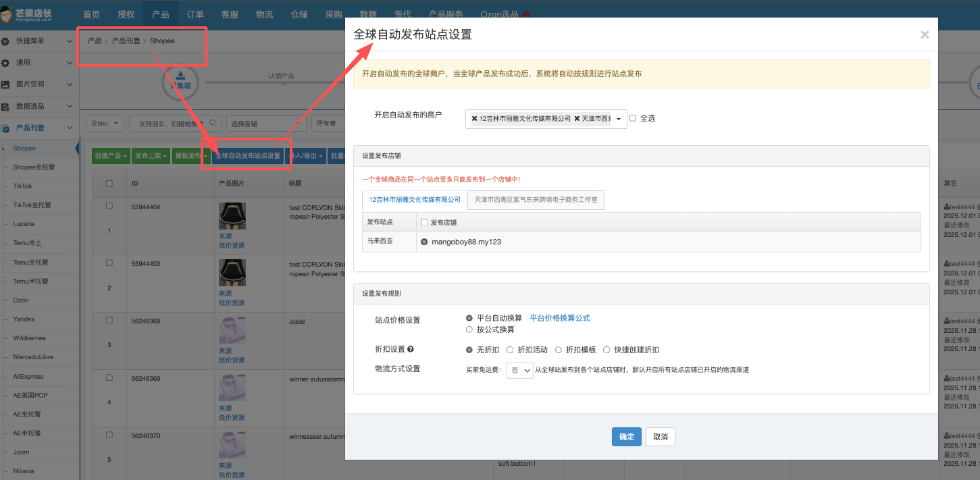Click the 图片空间 picture icon in sidebar
The height and width of the screenshot is (480, 980).
pyautogui.click(x=6, y=84)
